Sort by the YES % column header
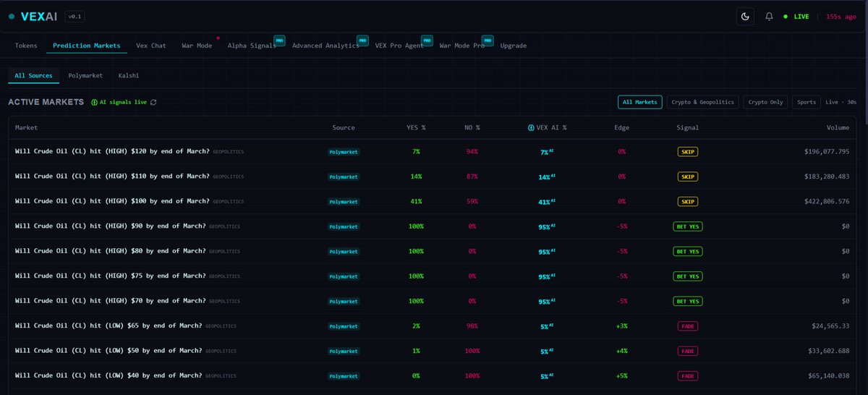This screenshot has width=868, height=395. click(x=416, y=127)
